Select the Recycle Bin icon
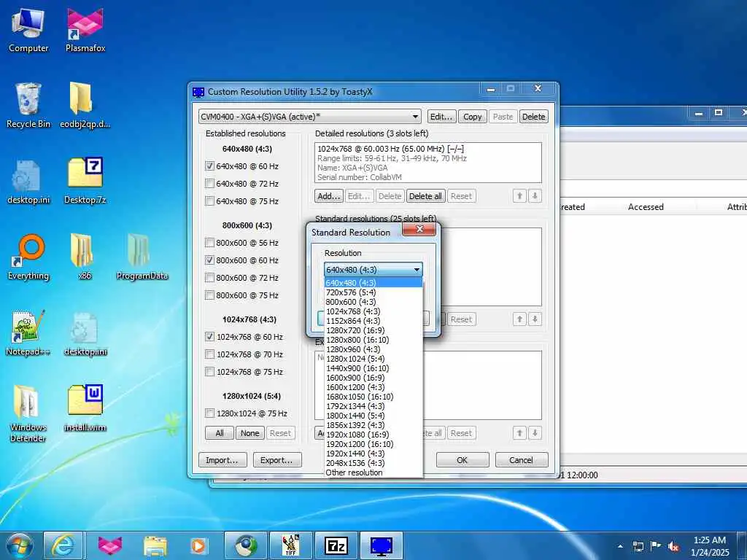This screenshot has height=560, width=747. tap(28, 106)
